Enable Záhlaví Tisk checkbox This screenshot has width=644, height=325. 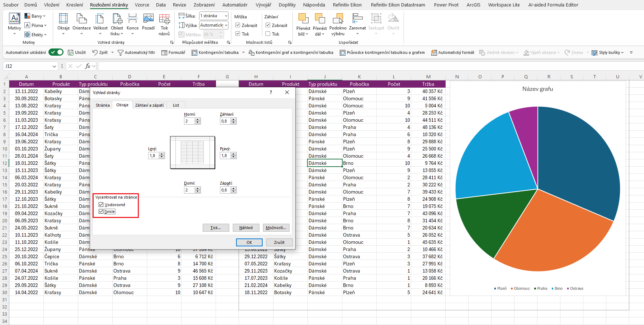click(x=268, y=34)
